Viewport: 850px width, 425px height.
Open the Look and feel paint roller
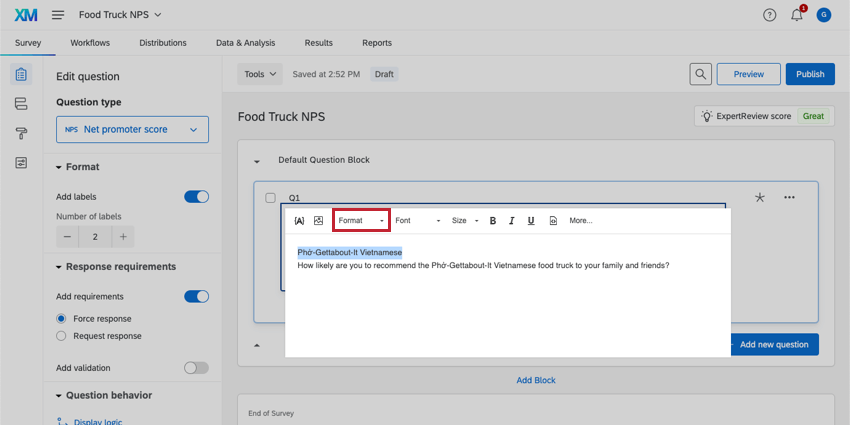(x=21, y=133)
